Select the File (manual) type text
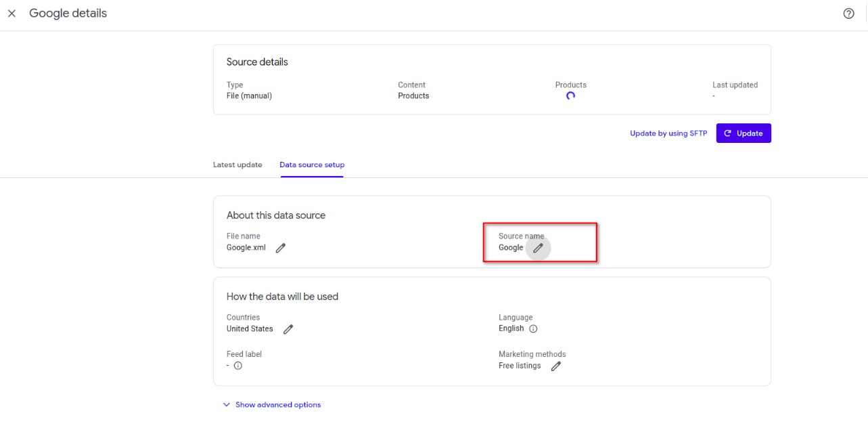Image resolution: width=868 pixels, height=428 pixels. pos(249,95)
